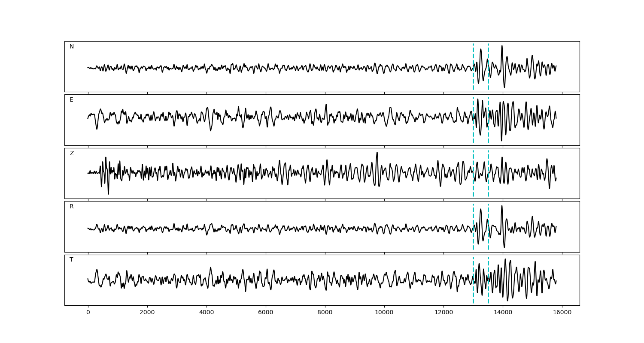Screen dimensions: 644x343
Task: Click the E component panel label
Action: [x=71, y=100]
